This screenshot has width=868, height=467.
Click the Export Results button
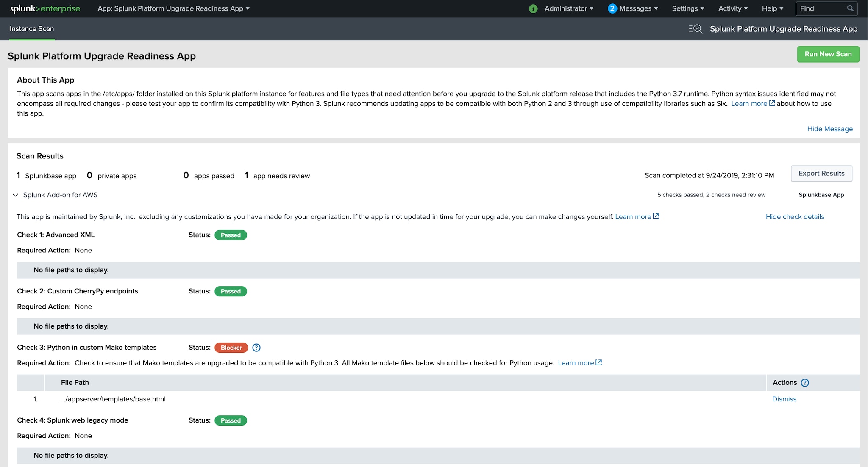tap(821, 174)
